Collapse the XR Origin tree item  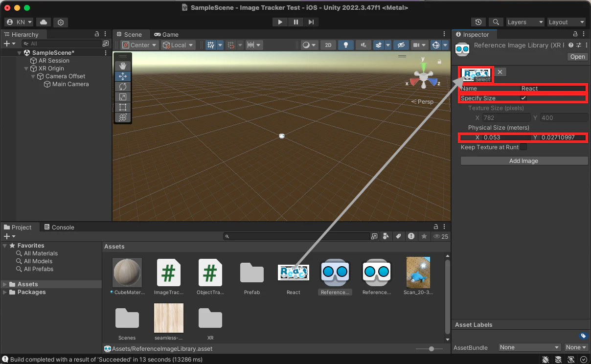26,68
